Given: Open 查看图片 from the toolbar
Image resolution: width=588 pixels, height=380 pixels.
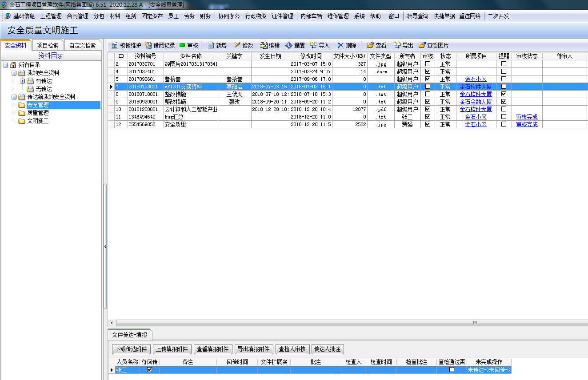Looking at the screenshot, I should coord(422,45).
